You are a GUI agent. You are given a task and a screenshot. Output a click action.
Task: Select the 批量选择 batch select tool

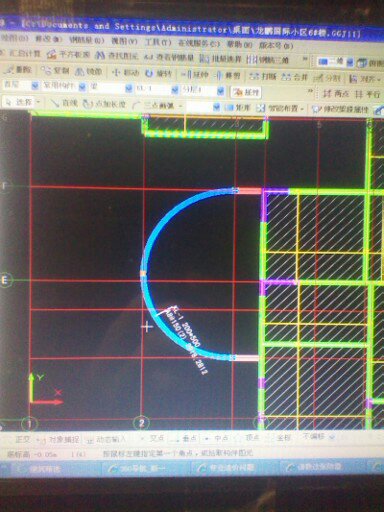(221, 59)
